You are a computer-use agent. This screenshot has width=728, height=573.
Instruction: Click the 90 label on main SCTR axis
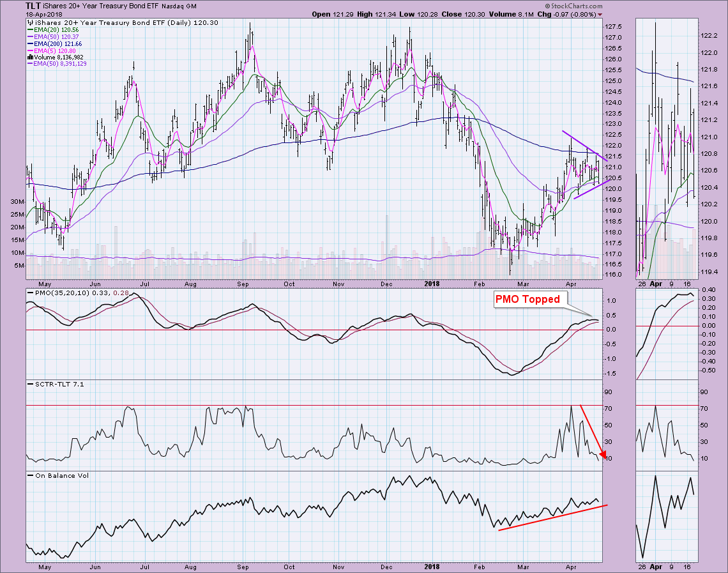pos(608,392)
